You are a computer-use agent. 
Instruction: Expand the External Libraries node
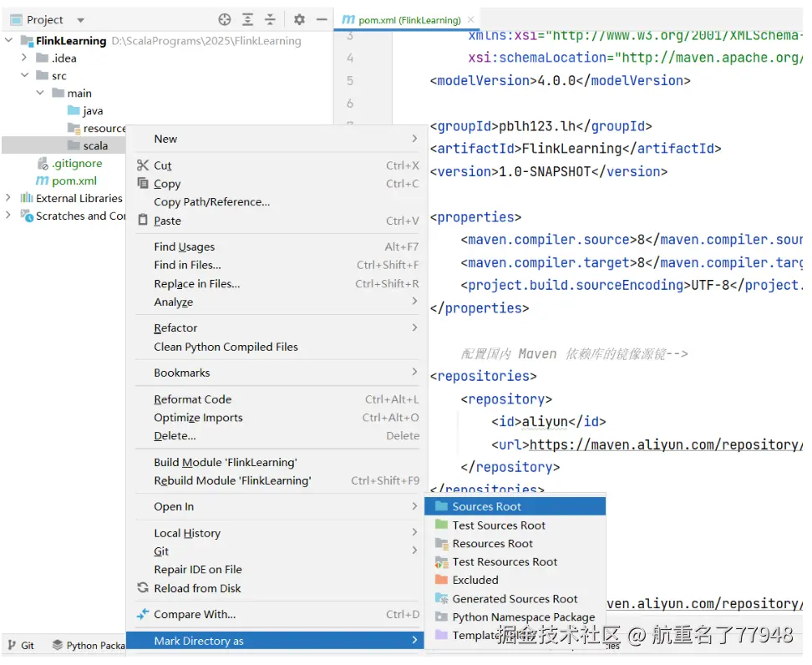(x=8, y=198)
